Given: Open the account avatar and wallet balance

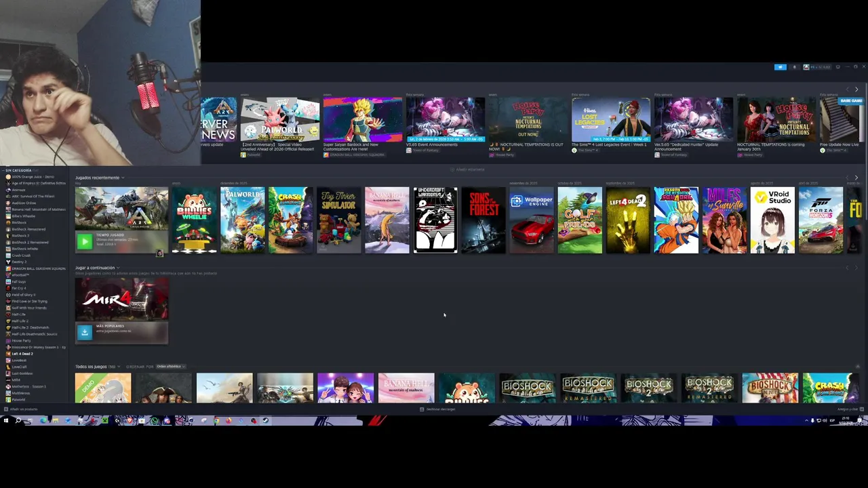Looking at the screenshot, I should pyautogui.click(x=817, y=67).
